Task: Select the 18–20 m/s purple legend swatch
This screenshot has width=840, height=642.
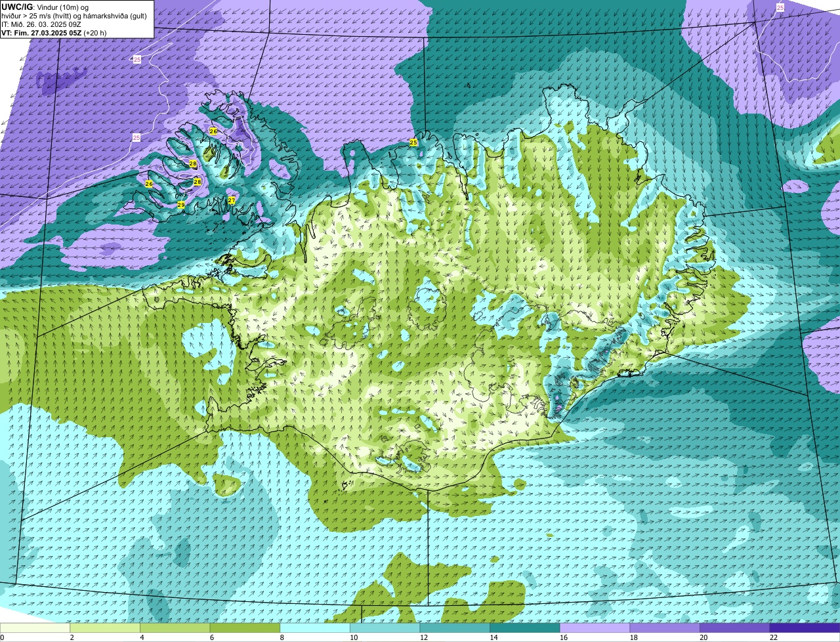Action: pos(665,628)
